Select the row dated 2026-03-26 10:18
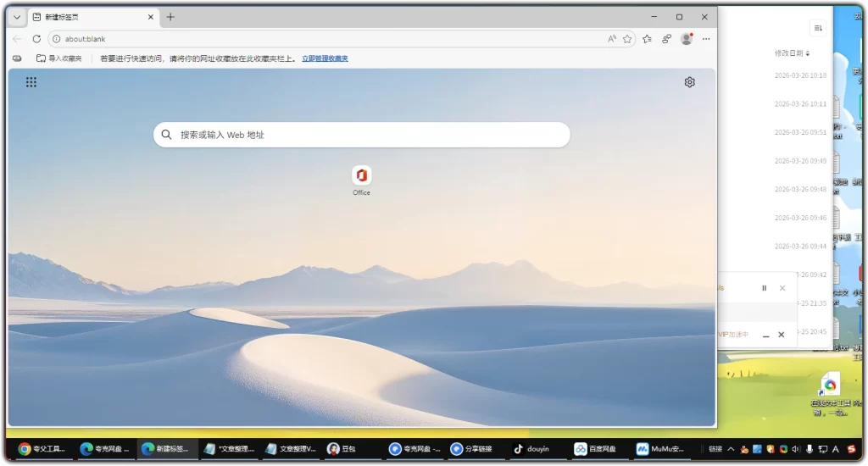This screenshot has width=868, height=466. (x=800, y=75)
